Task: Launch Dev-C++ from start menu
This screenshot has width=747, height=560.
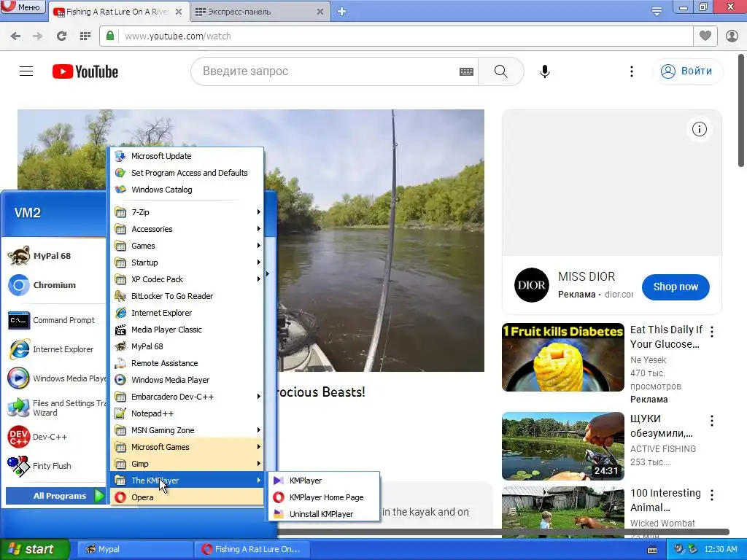Action: click(x=55, y=437)
